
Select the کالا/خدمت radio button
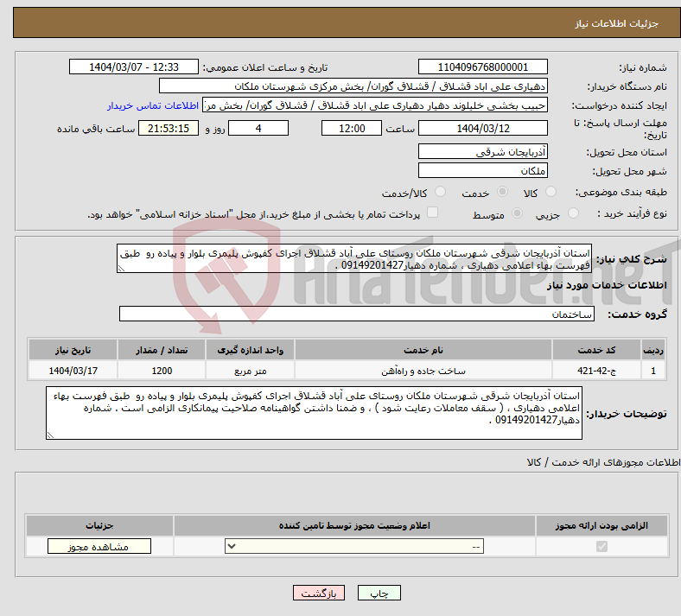440,192
